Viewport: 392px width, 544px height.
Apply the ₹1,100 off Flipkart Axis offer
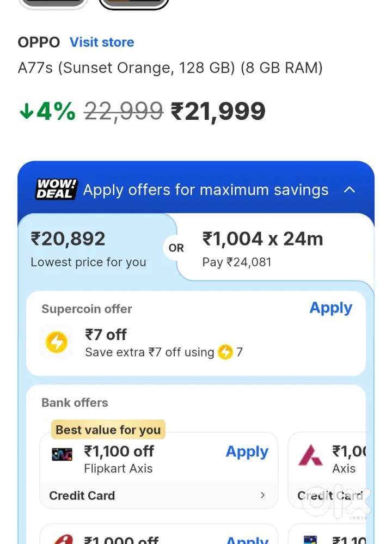[247, 451]
